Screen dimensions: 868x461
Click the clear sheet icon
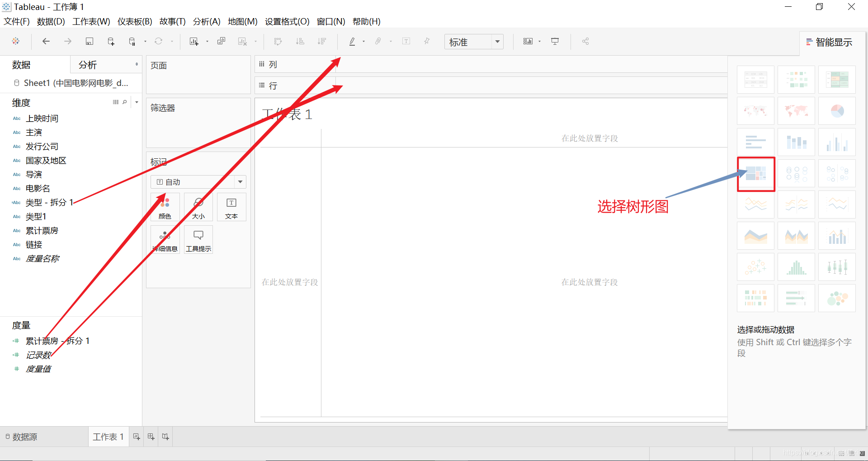coord(242,41)
